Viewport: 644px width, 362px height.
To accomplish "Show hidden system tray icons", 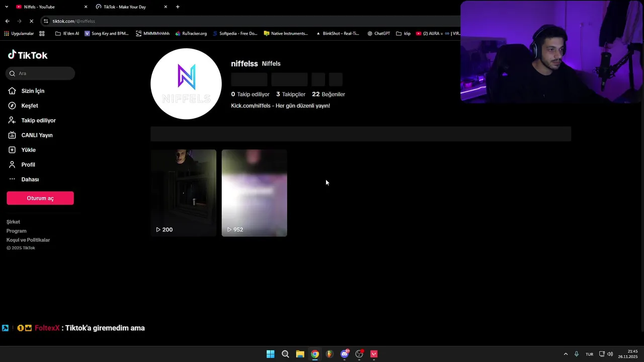I will (x=566, y=354).
